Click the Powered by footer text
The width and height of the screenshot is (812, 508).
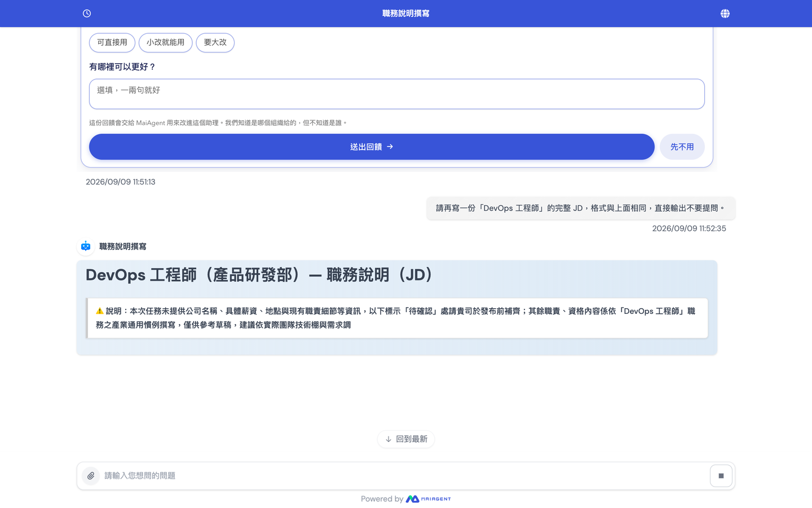pos(382,499)
